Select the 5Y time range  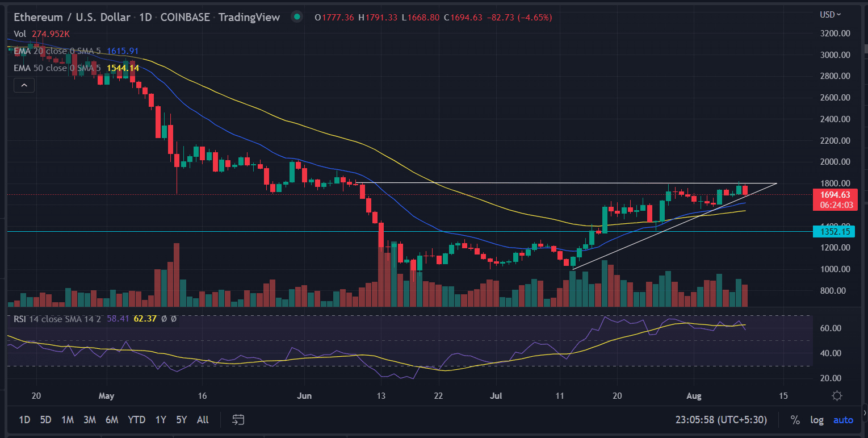[x=181, y=420]
